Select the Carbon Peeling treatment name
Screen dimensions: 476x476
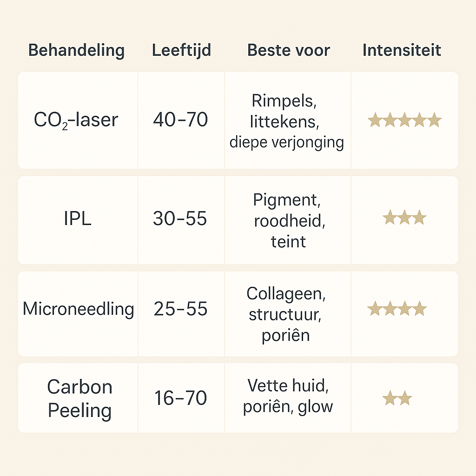(x=80, y=399)
